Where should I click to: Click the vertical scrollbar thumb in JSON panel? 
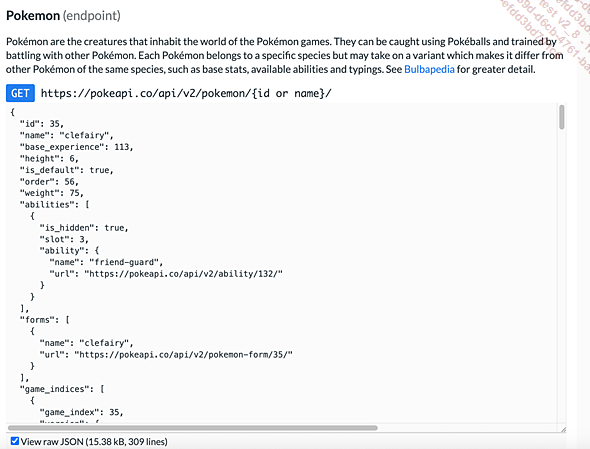[x=561, y=117]
